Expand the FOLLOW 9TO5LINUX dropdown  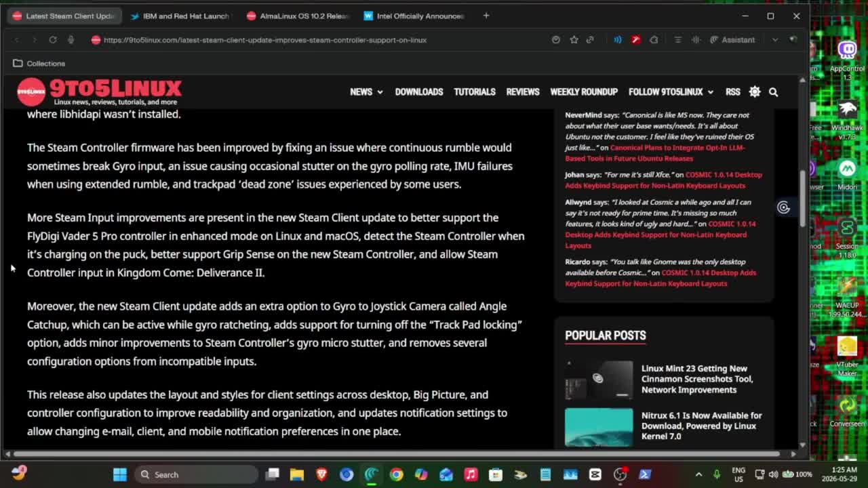(671, 91)
